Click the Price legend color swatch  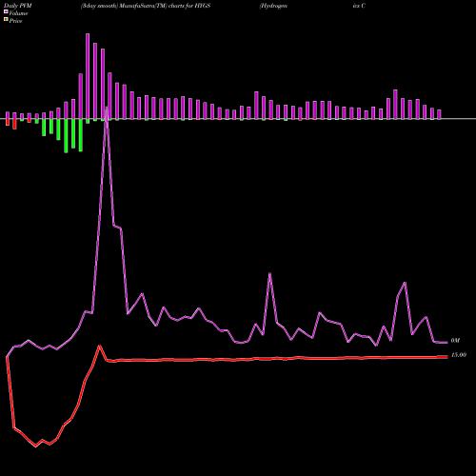click(6, 20)
